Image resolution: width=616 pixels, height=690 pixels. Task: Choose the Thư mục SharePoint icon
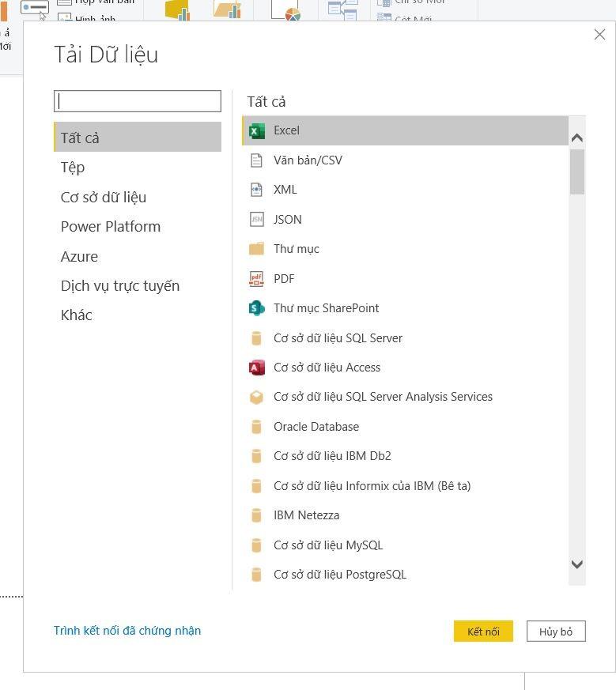[256, 308]
